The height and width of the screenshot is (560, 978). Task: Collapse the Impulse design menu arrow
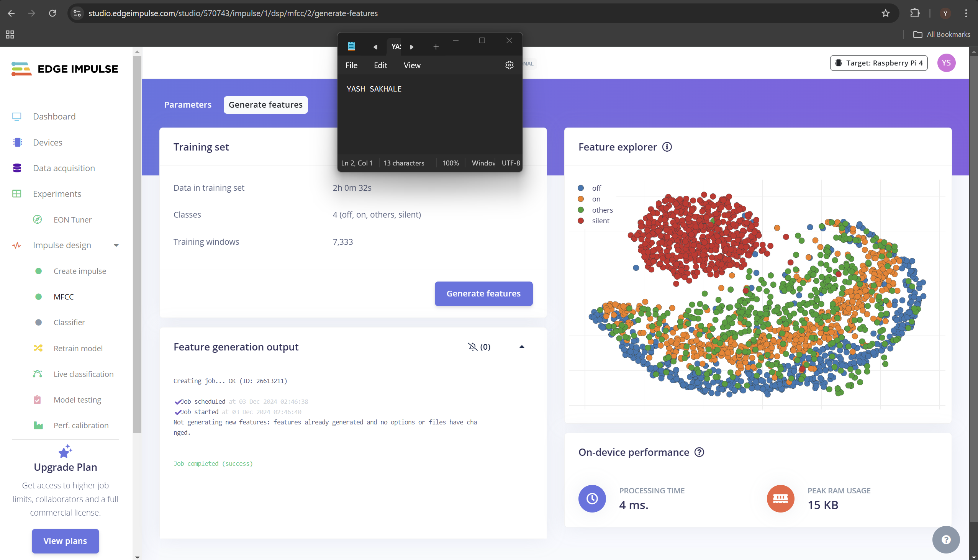[x=116, y=246]
